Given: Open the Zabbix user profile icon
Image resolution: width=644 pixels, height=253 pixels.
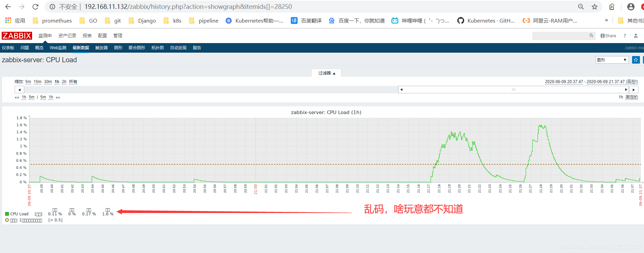Looking at the screenshot, I should [x=635, y=36].
